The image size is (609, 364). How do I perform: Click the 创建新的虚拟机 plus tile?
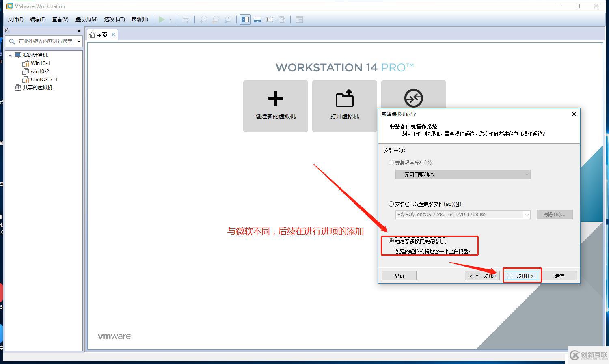[276, 106]
